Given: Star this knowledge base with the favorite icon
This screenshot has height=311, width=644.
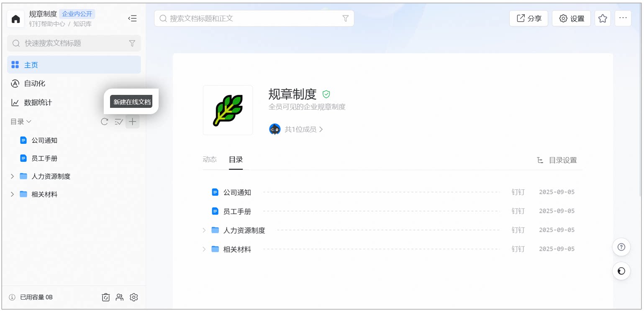Looking at the screenshot, I should [x=603, y=18].
